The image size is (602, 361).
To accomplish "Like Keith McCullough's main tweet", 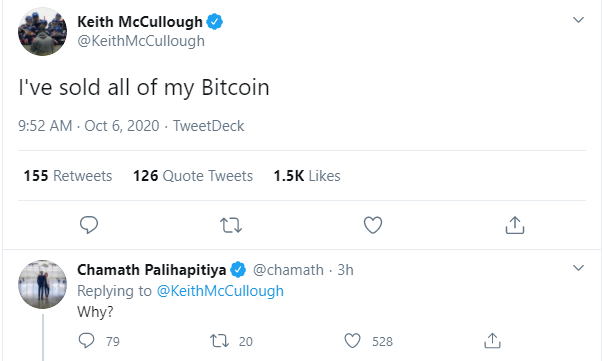I will (x=373, y=225).
